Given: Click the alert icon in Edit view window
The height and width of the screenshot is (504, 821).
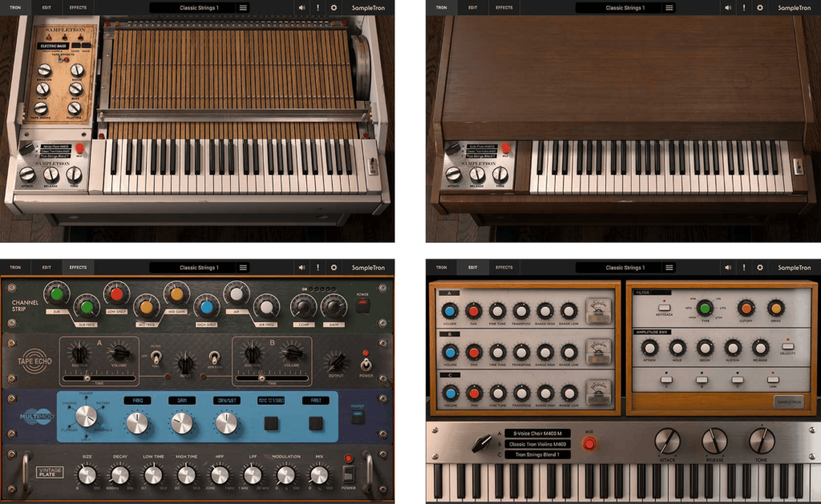Looking at the screenshot, I should tap(744, 268).
